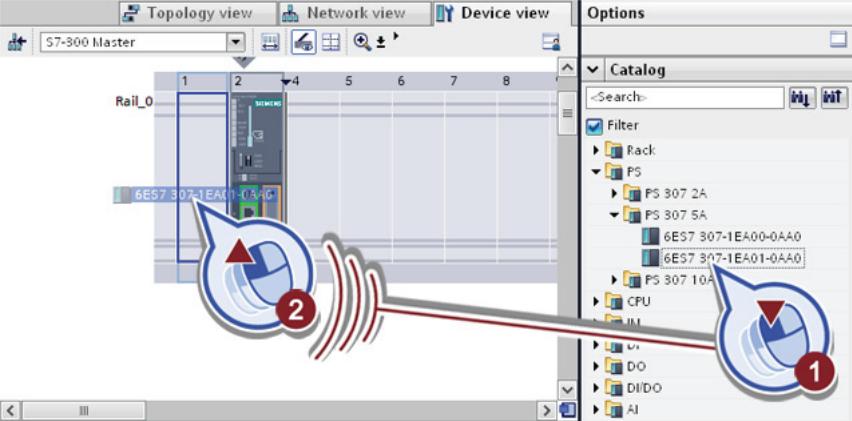Toggle the Filter checkbox
The width and height of the screenshot is (852, 421).
[x=595, y=126]
